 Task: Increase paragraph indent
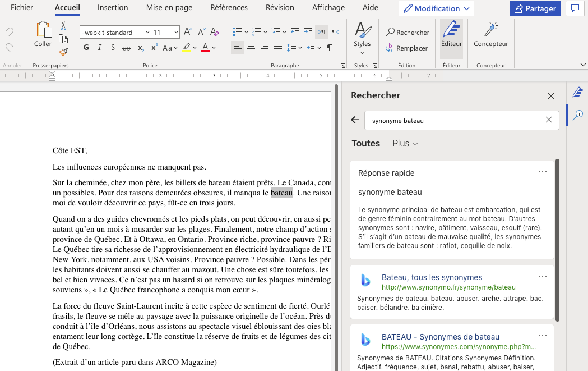pyautogui.click(x=308, y=32)
